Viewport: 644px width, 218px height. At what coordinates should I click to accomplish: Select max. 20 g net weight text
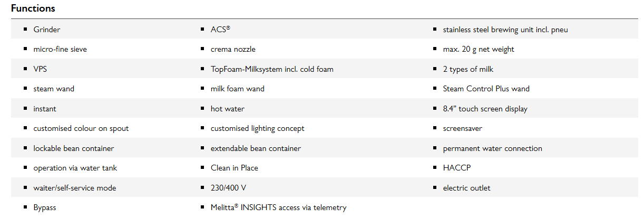tap(479, 49)
